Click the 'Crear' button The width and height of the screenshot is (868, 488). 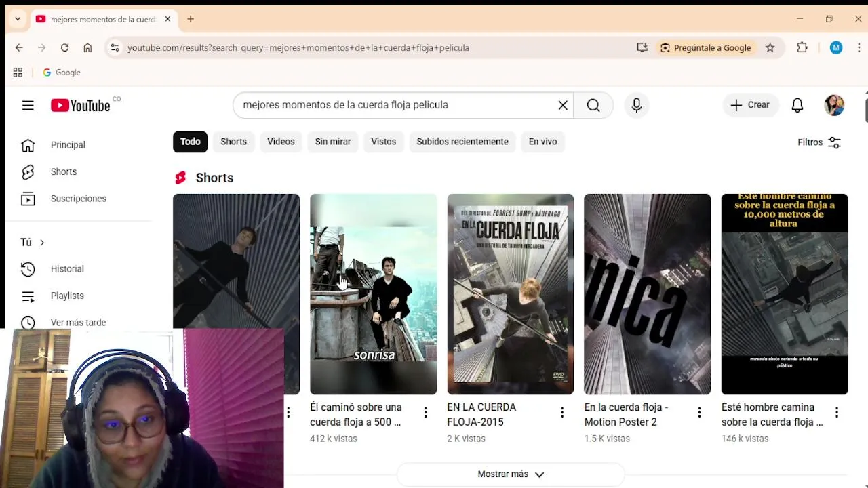coord(750,105)
